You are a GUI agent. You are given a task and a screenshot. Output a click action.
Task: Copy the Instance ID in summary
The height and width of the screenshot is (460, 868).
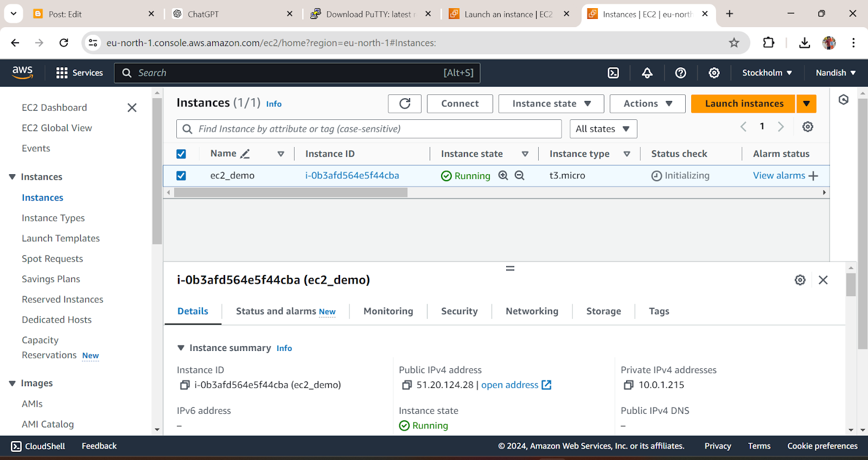tap(184, 385)
